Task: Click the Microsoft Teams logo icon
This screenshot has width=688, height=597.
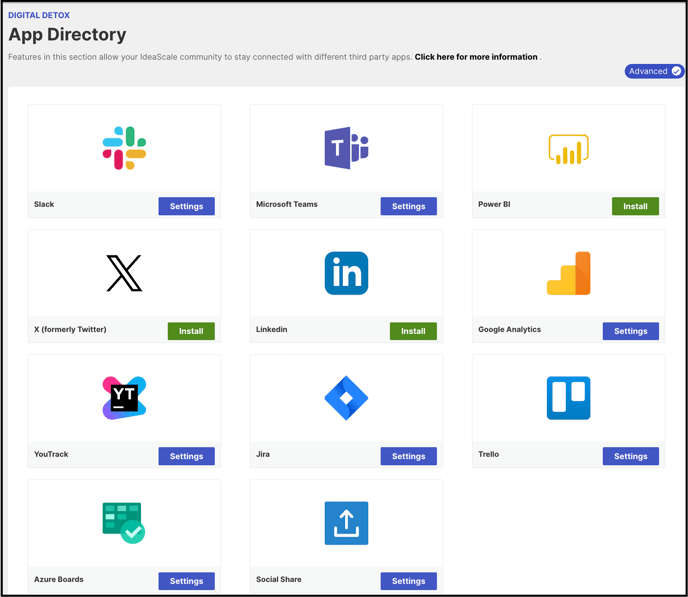Action: tap(346, 148)
